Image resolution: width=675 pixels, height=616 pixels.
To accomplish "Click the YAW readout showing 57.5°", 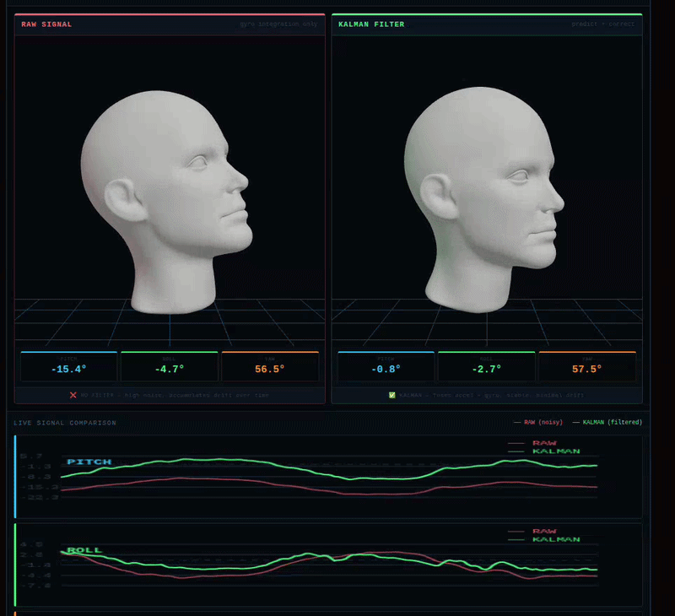I will [587, 366].
